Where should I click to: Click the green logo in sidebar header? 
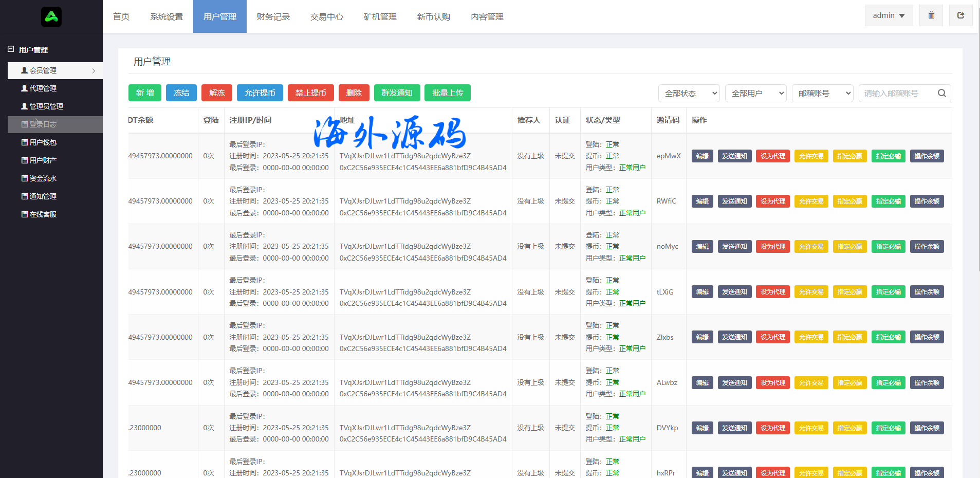point(51,17)
